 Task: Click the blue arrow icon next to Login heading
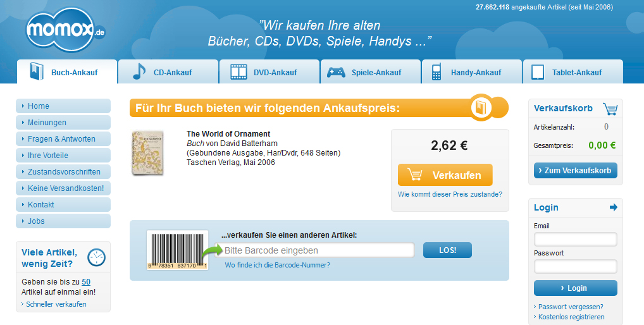pyautogui.click(x=612, y=207)
